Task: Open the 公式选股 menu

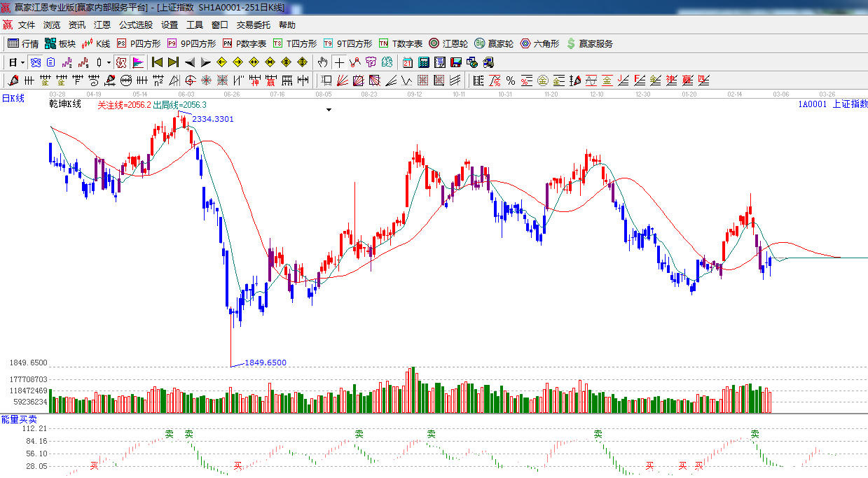Action: click(x=135, y=24)
